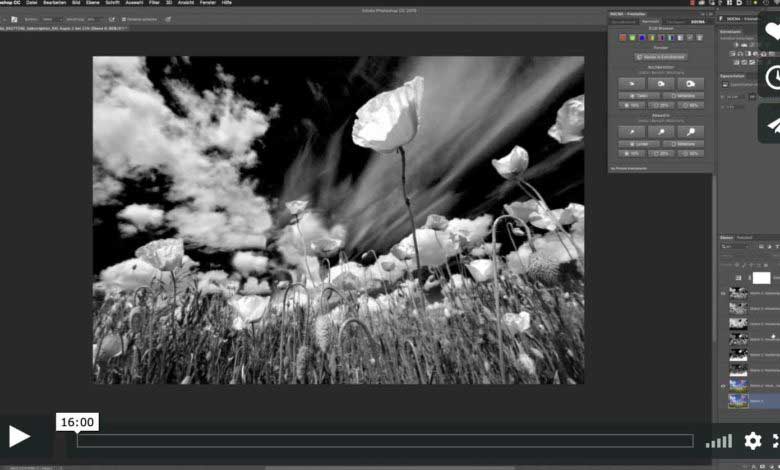Choose Mitteltöne under the burn buttons

pos(683,96)
